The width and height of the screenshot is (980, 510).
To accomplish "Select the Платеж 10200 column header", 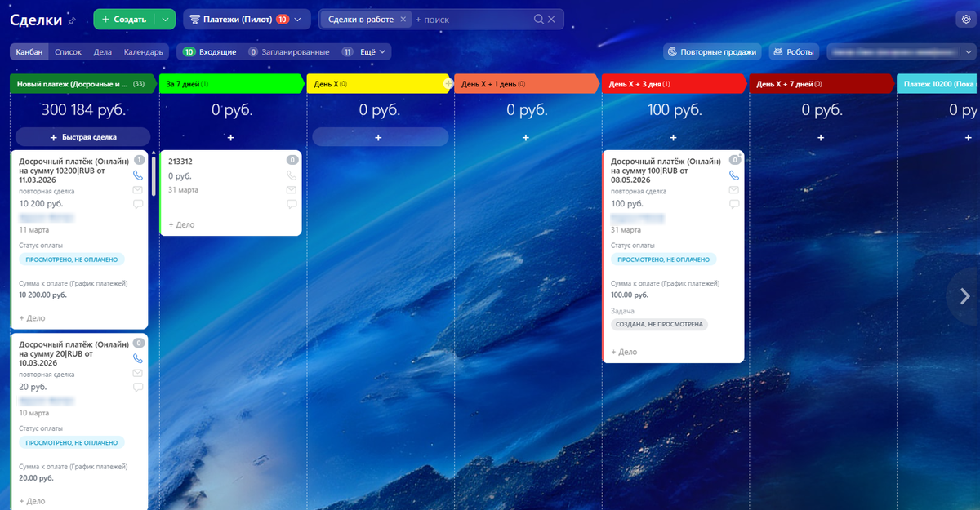I will click(x=938, y=83).
